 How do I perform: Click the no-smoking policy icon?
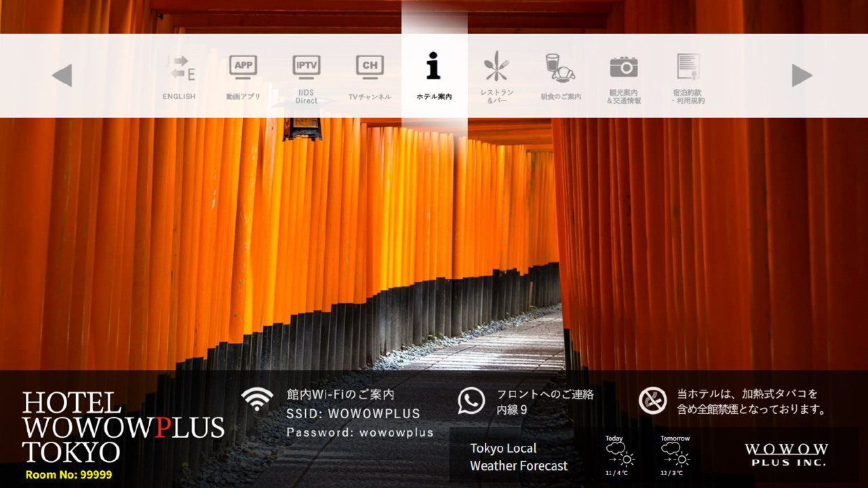(651, 400)
